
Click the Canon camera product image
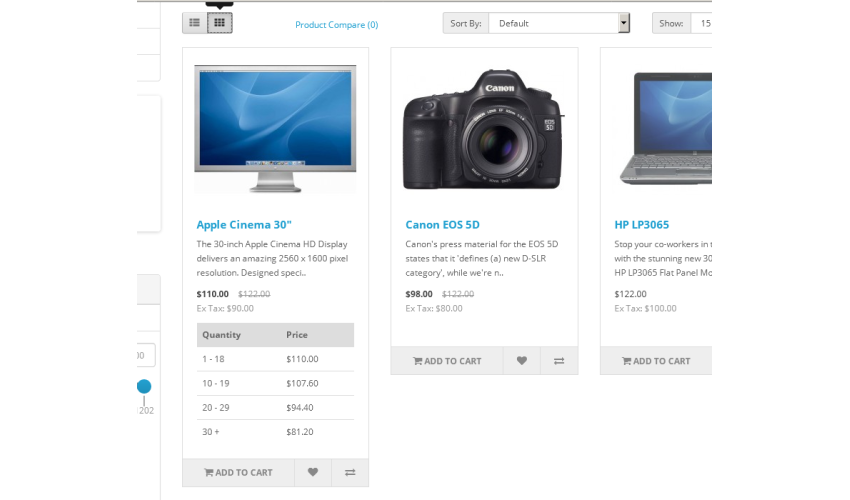coord(484,129)
